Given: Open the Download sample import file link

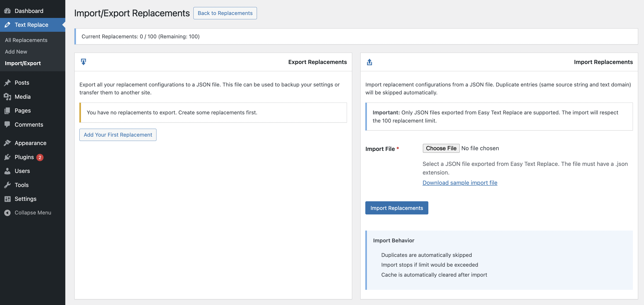Looking at the screenshot, I should click(x=460, y=183).
